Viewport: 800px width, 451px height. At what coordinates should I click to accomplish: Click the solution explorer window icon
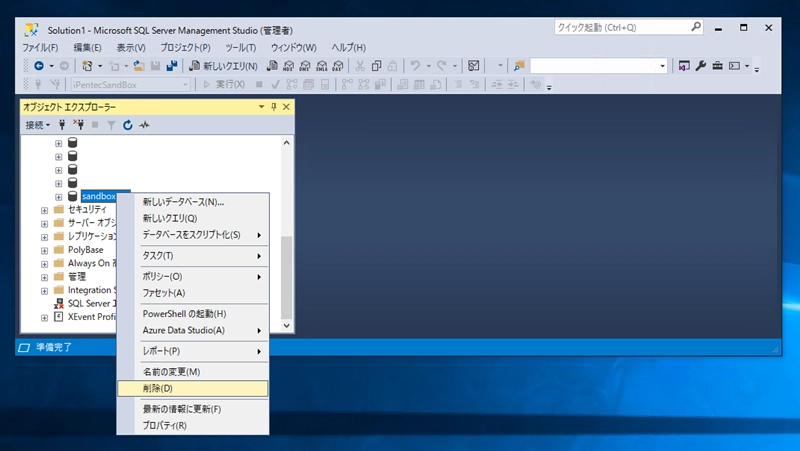pyautogui.click(x=684, y=66)
